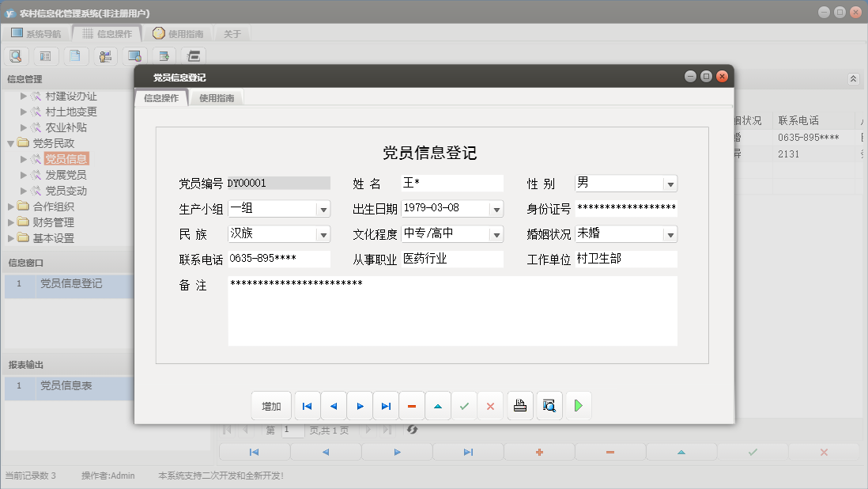Open print preview in the registration dialog
The image size is (868, 489).
click(x=549, y=405)
